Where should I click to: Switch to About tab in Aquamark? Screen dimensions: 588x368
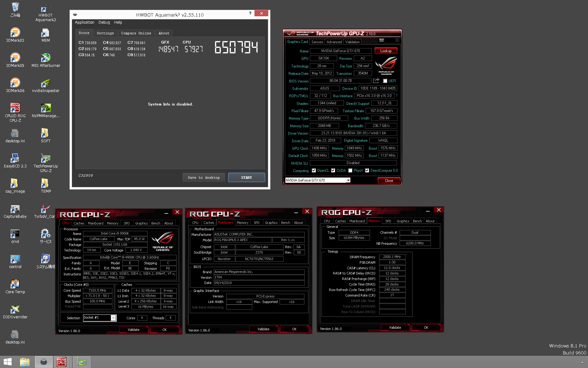[164, 33]
